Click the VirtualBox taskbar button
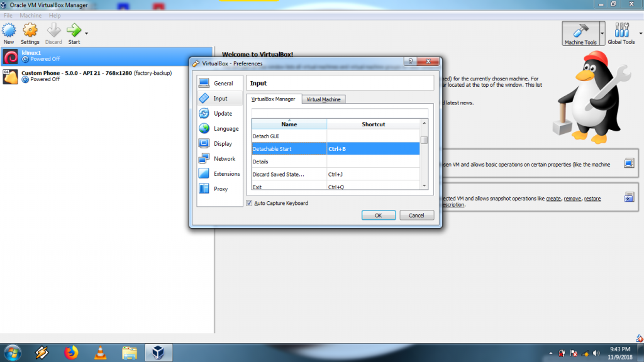The image size is (644, 362). click(x=158, y=353)
